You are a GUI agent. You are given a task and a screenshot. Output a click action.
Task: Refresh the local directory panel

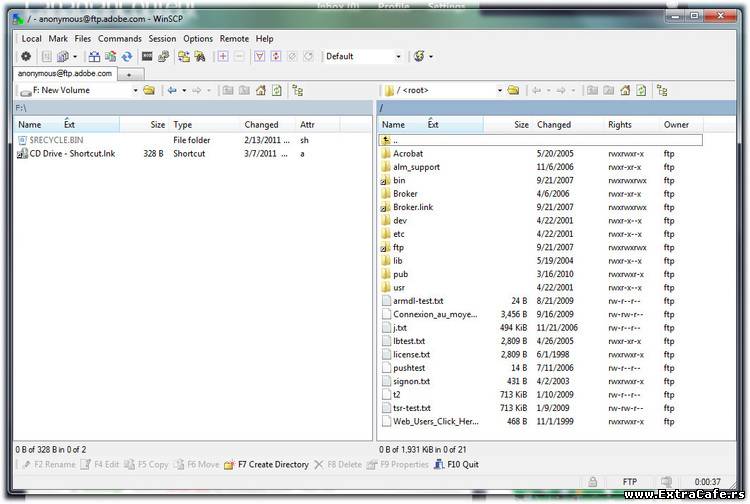coord(277,90)
